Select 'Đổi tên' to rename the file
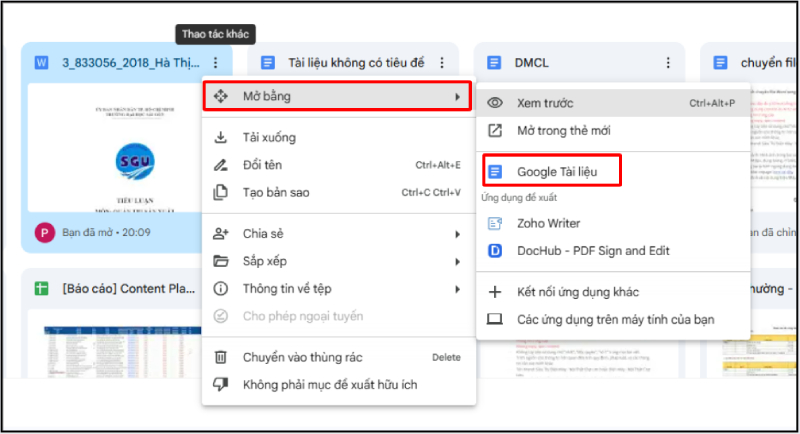Image resolution: width=800 pixels, height=434 pixels. point(339,165)
